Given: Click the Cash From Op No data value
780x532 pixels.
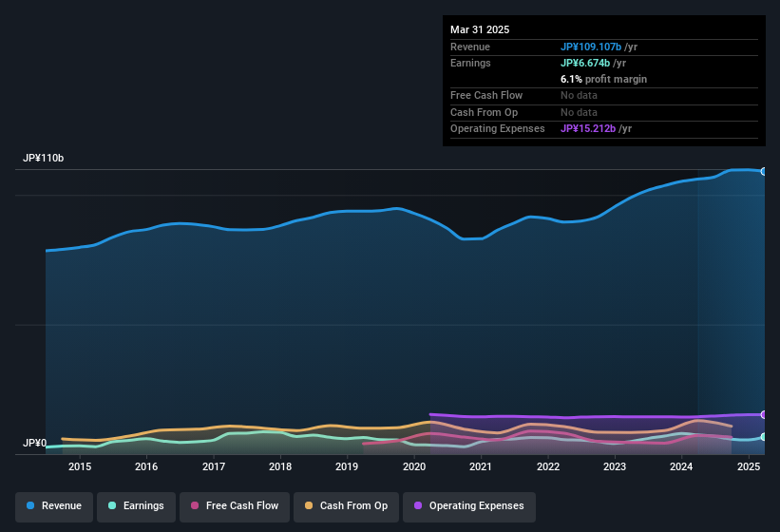Looking at the screenshot, I should pyautogui.click(x=579, y=112).
